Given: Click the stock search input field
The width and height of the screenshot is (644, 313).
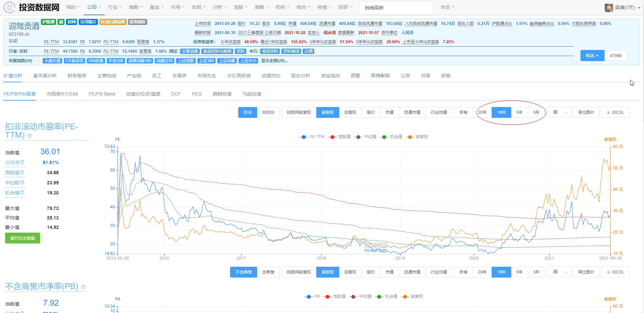Looking at the screenshot, I should coord(396,7).
